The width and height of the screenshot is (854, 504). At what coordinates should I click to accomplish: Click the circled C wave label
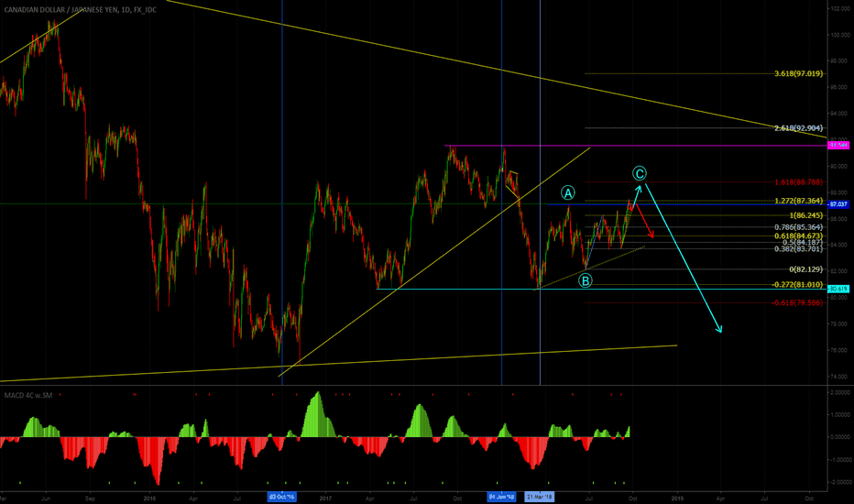(640, 173)
